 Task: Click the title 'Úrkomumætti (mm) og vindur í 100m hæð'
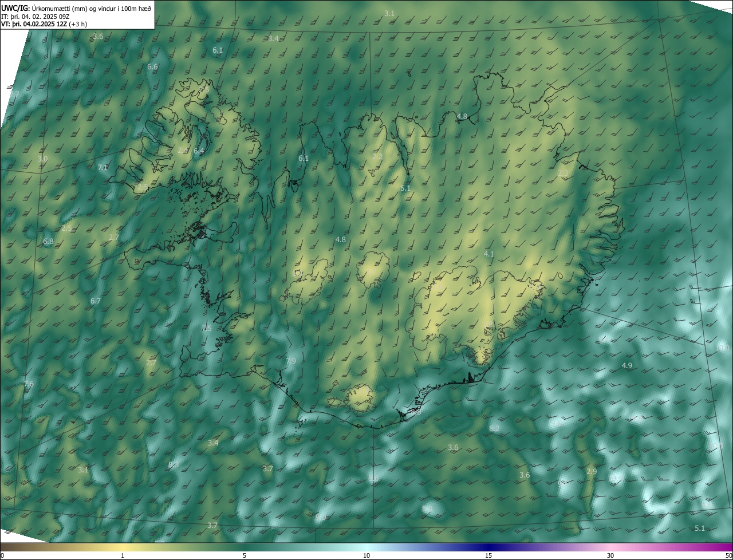(91, 7)
